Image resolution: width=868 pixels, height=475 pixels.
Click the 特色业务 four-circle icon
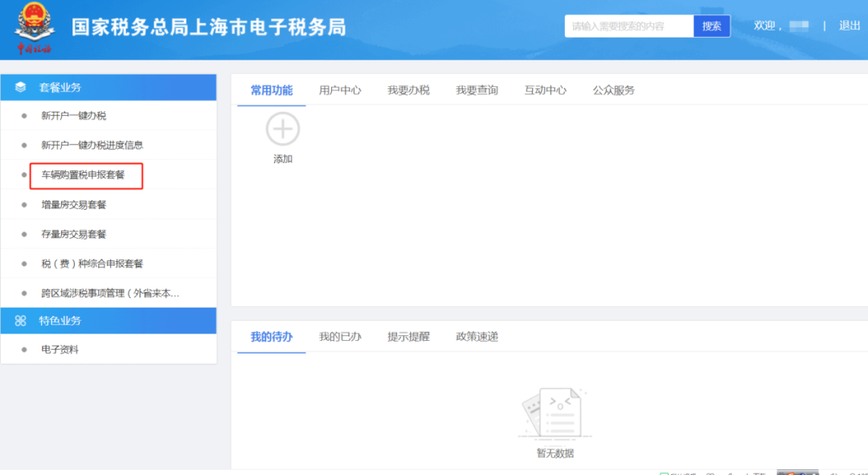point(21,321)
